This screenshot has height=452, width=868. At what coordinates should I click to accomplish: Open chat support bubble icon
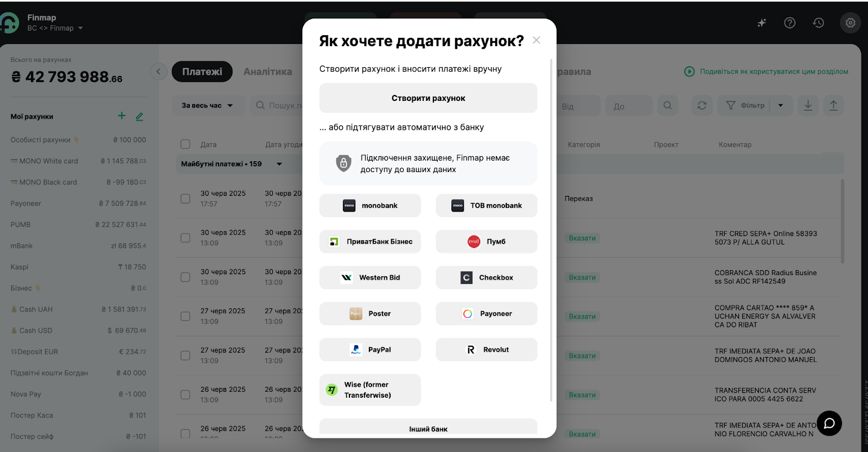click(829, 423)
